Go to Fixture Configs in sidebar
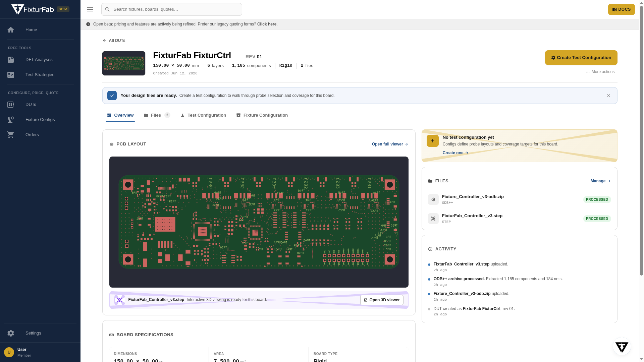Viewport: 644px width, 362px height. 40,120
